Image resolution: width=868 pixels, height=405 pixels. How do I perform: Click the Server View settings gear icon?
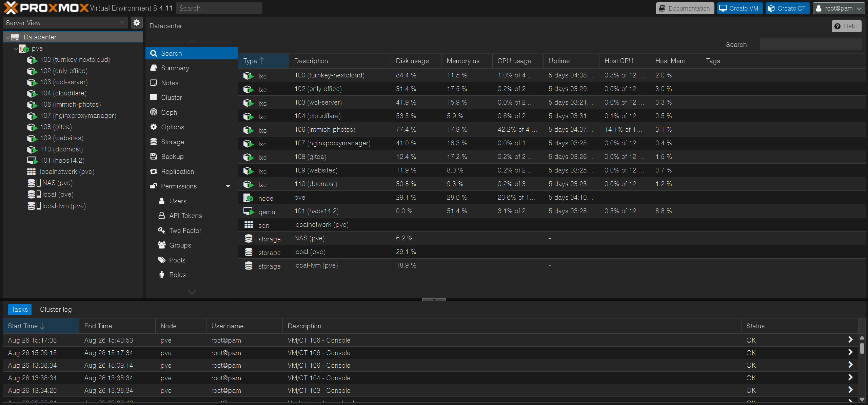136,23
